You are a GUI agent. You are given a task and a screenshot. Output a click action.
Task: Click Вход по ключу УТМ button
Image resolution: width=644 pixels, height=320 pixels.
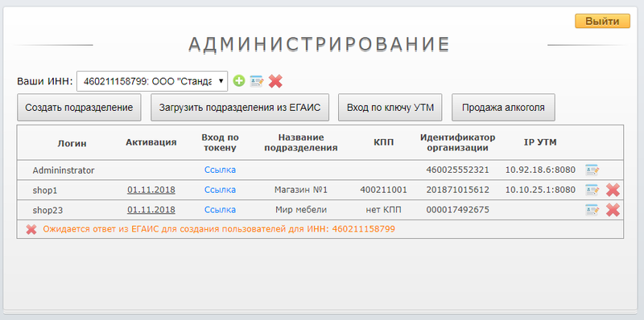click(x=390, y=108)
